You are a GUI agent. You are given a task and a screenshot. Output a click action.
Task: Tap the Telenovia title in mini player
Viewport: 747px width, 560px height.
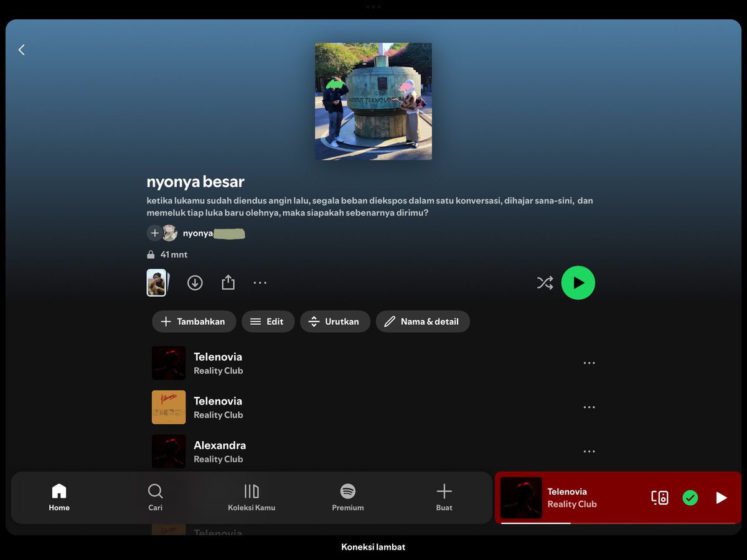(567, 492)
